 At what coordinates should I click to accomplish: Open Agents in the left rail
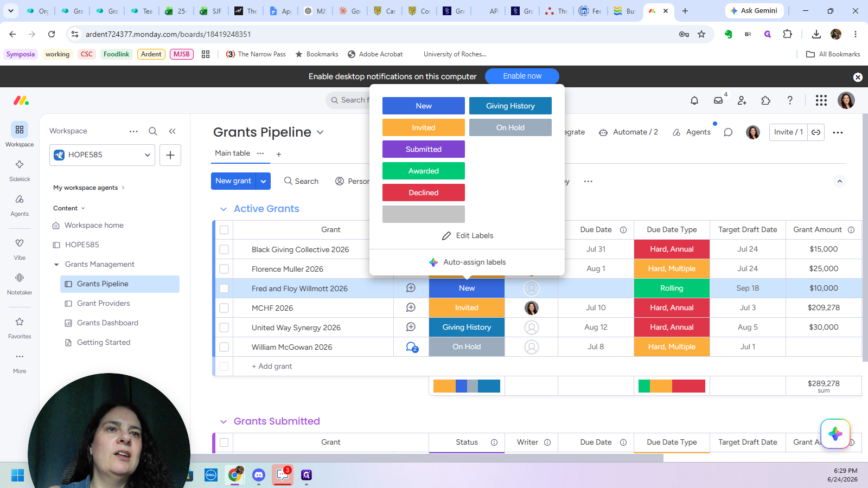[20, 204]
